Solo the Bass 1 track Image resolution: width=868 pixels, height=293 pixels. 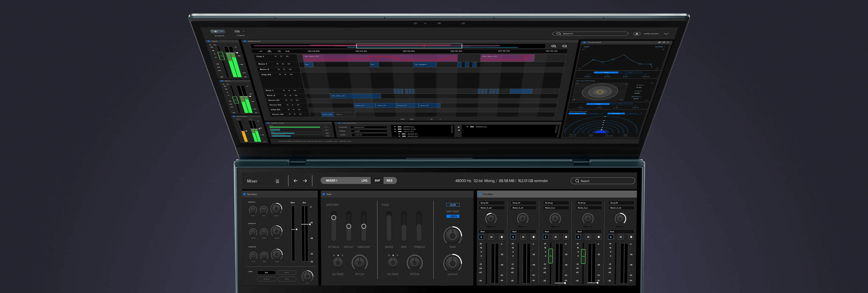[x=283, y=64]
